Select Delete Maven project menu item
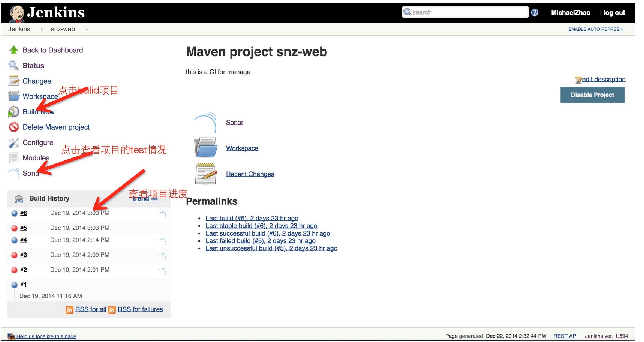644x342 pixels. pos(56,127)
